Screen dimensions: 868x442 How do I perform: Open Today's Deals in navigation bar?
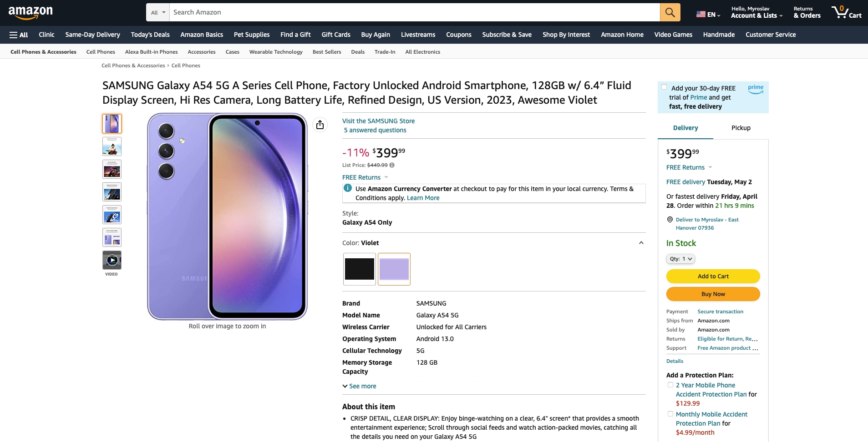(x=150, y=35)
